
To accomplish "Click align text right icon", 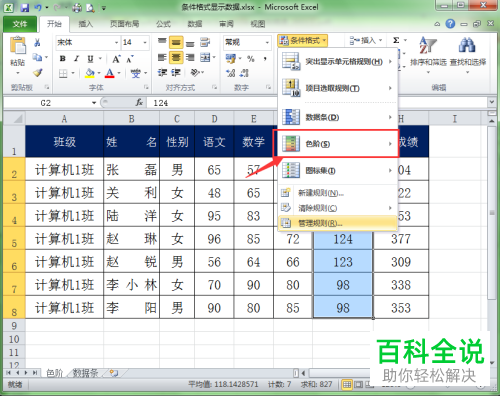I will pyautogui.click(x=190, y=57).
